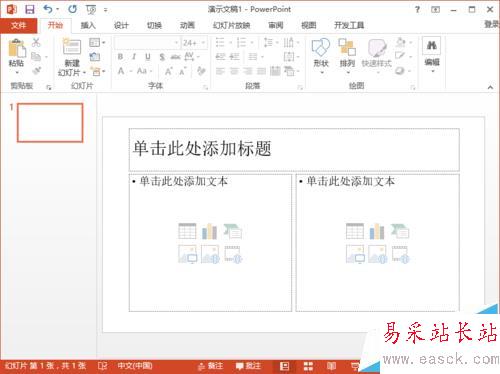
Task: Open the Change Case Aa dropdown
Action: pyautogui.click(x=144, y=71)
